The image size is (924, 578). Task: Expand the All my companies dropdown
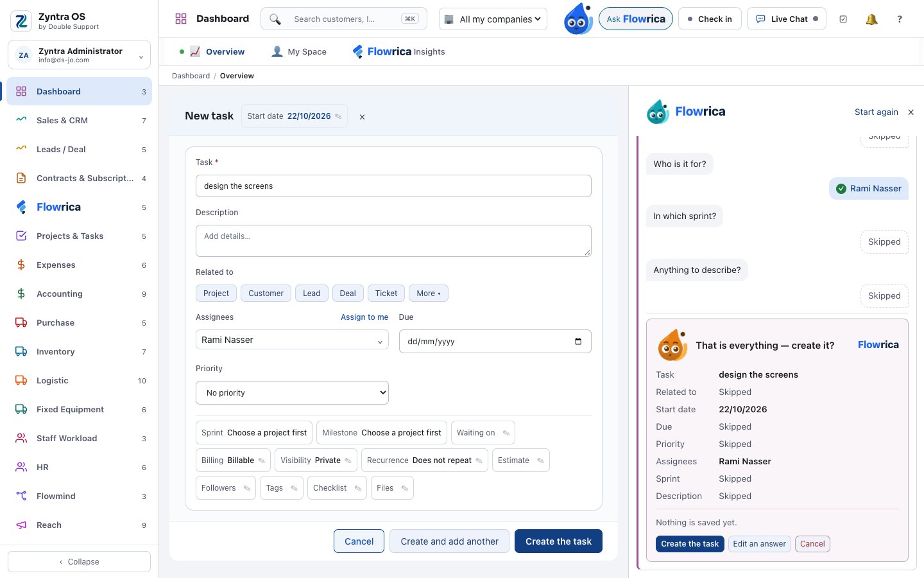coord(493,19)
